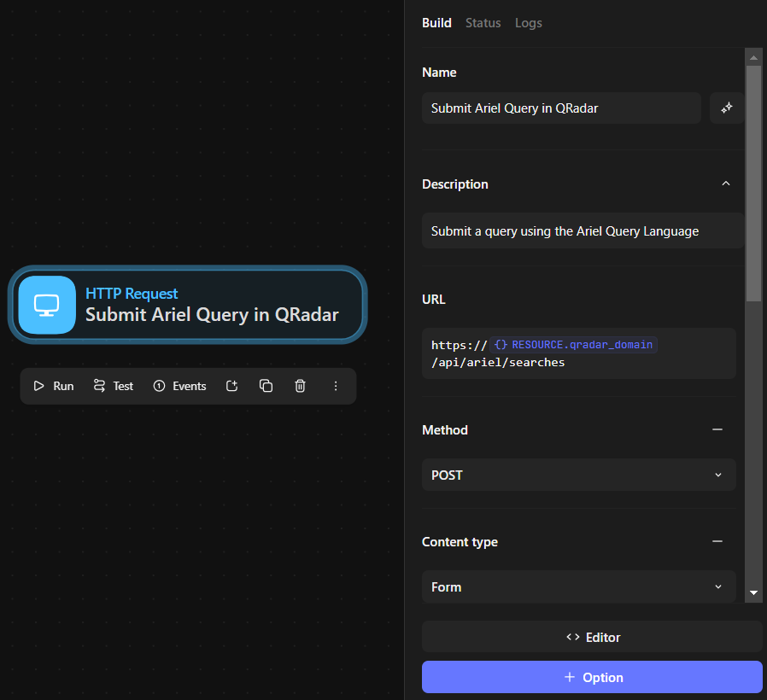767x700 pixels.
Task: Click the Test button in node toolbar
Action: (114, 386)
